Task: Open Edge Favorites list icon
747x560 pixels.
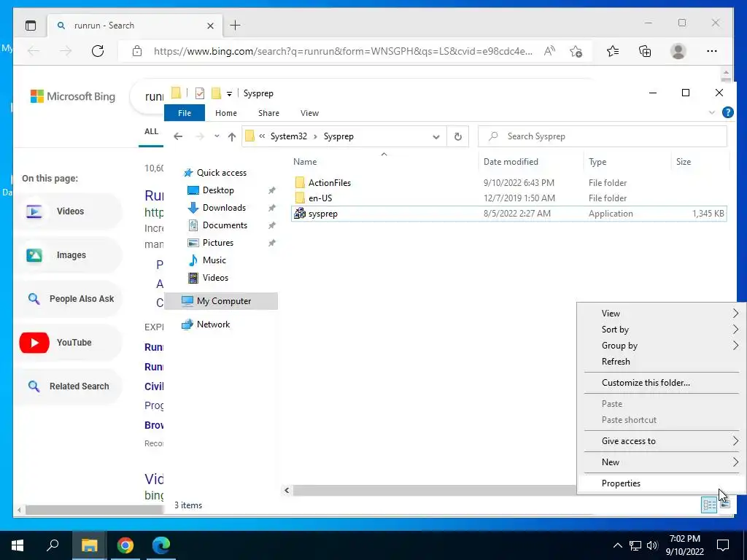Action: pyautogui.click(x=613, y=51)
